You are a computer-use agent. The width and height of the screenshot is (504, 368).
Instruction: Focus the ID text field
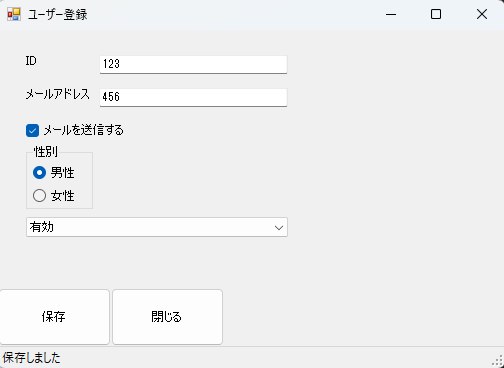tap(193, 64)
